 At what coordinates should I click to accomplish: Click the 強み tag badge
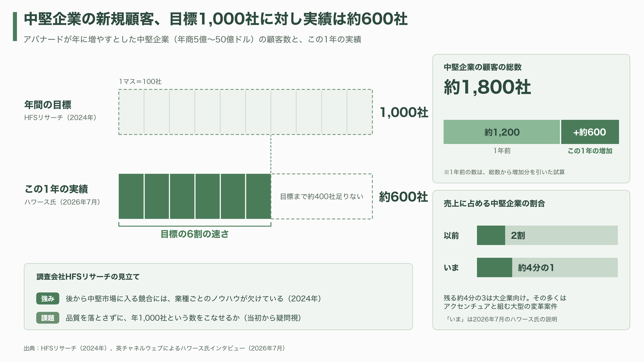coord(47,298)
